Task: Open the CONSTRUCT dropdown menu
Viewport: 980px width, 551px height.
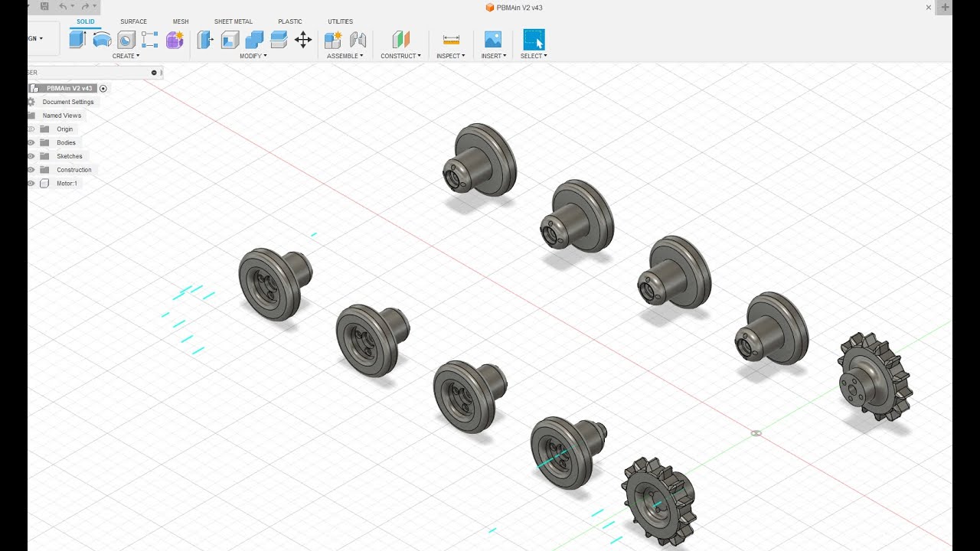Action: 401,56
